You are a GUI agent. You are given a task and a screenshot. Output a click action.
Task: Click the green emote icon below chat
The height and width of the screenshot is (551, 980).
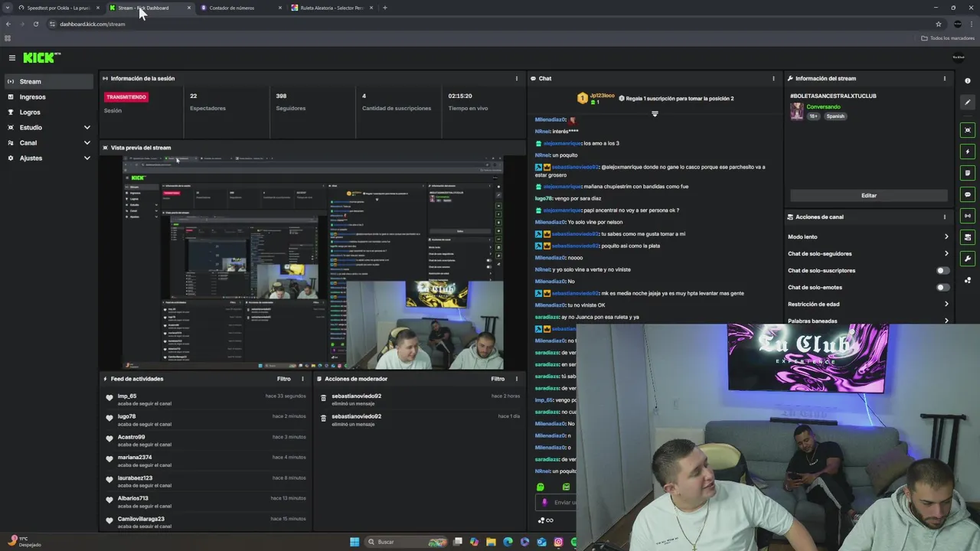(541, 487)
